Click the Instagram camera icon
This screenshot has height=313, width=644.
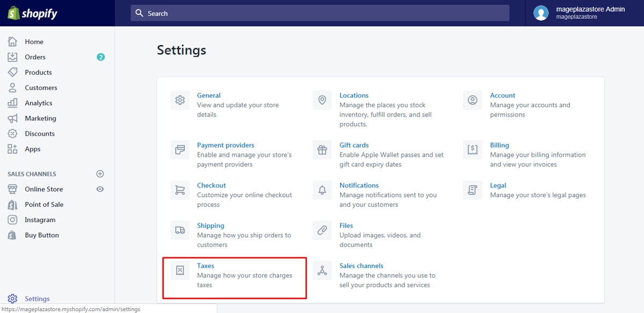(x=12, y=220)
